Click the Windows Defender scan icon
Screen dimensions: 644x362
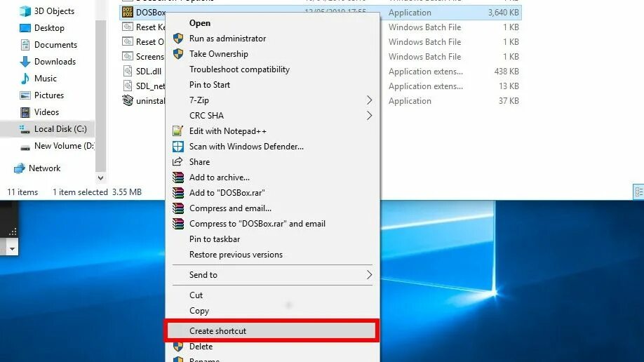(x=178, y=147)
